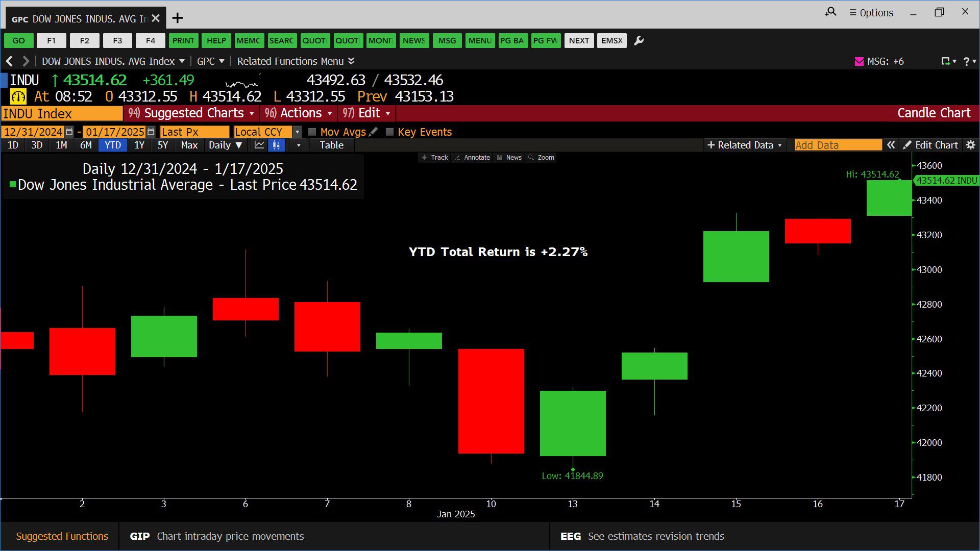Switch to line chart icon
Viewport: 980px width, 551px height.
pyautogui.click(x=259, y=145)
